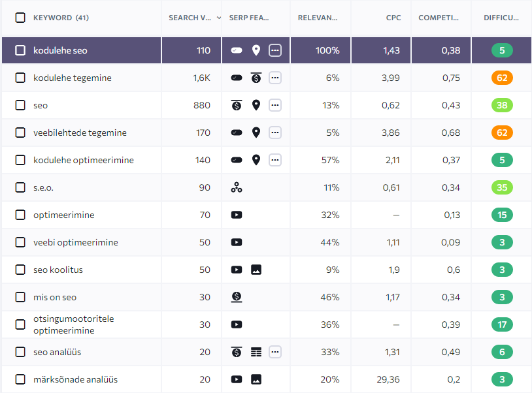
Task: Click the shopping ads icon in kodulehe tegemine row
Action: (x=256, y=78)
